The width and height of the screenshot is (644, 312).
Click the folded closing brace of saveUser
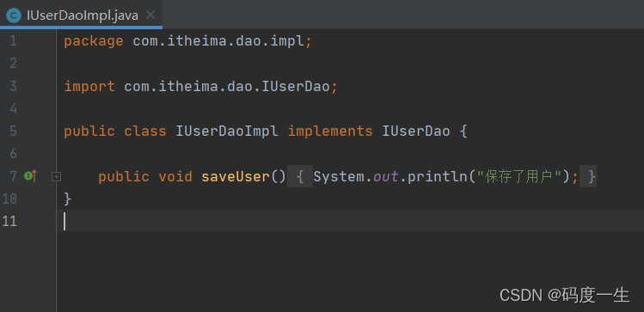(x=588, y=176)
